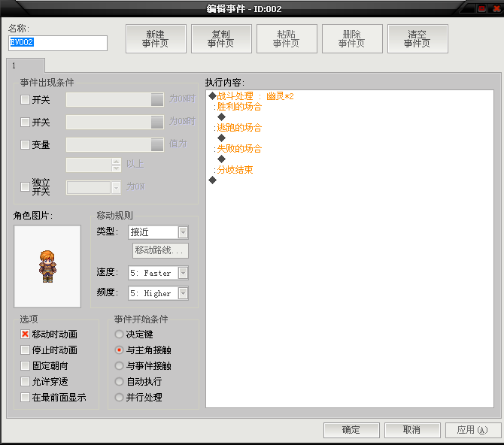This screenshot has width=504, height=445.
Task: Click the 清空事件页 button
Action: (x=417, y=38)
